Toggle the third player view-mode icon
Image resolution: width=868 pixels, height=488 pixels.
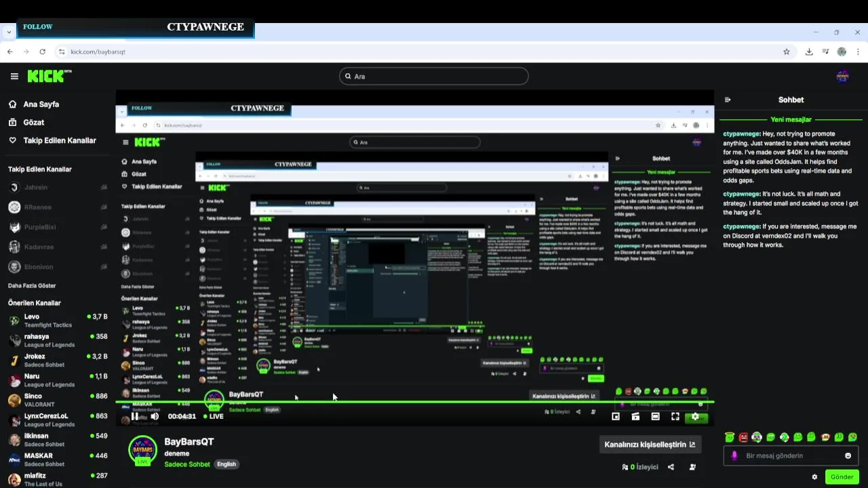[x=655, y=417]
